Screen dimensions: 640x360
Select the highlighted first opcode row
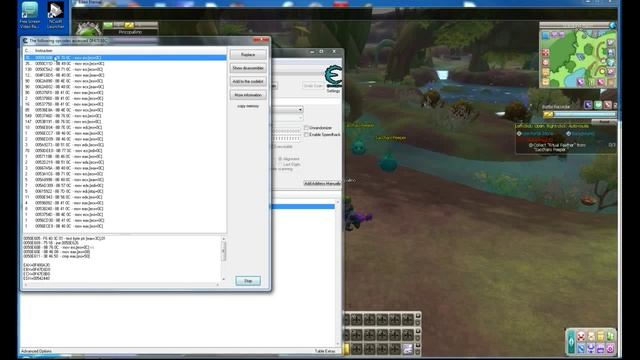click(125, 58)
